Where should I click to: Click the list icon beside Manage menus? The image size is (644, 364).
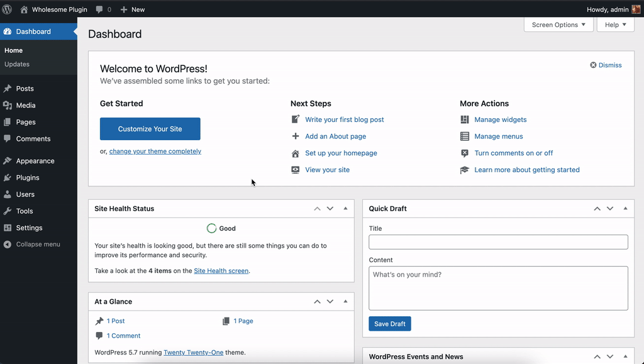(x=465, y=136)
